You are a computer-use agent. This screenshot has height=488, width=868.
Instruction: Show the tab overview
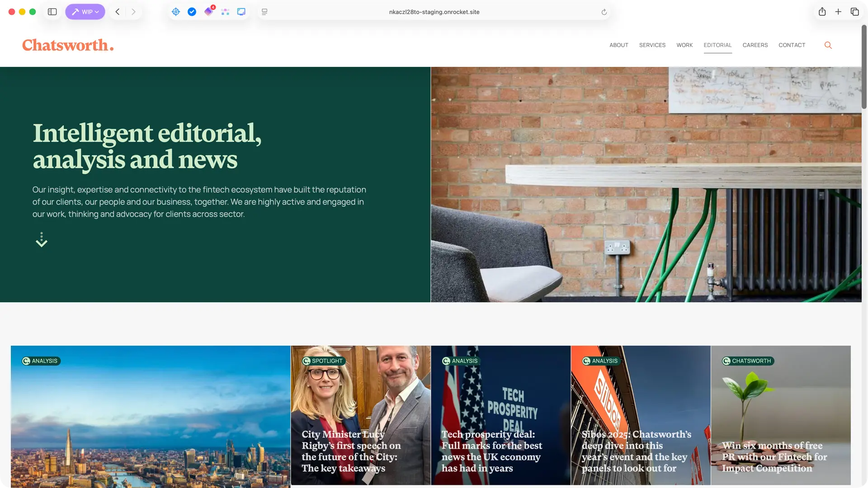(x=854, y=12)
